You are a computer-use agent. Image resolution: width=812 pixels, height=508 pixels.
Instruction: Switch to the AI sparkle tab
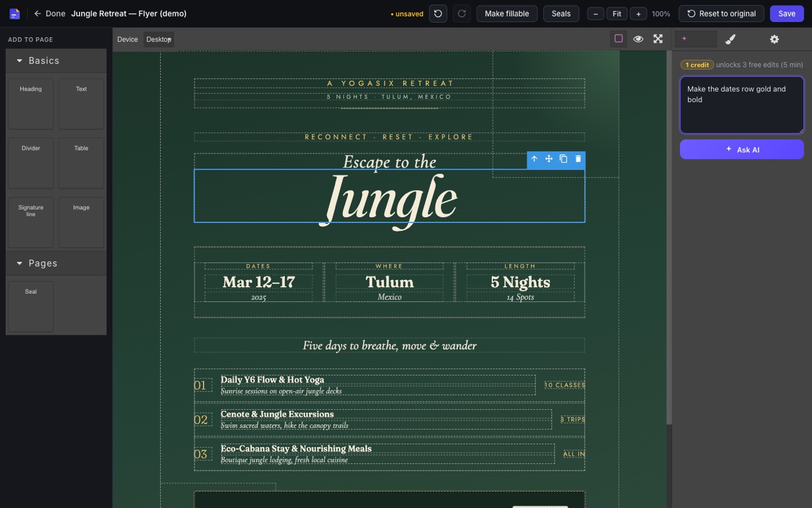coord(695,39)
